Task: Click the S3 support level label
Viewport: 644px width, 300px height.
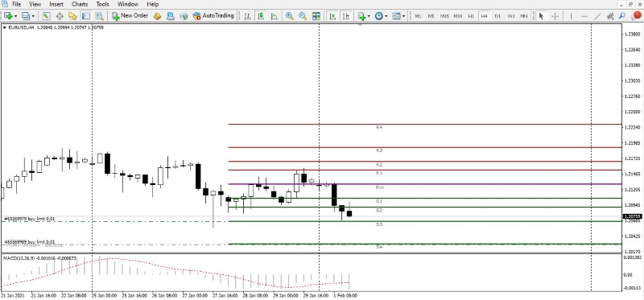Action: click(x=379, y=224)
